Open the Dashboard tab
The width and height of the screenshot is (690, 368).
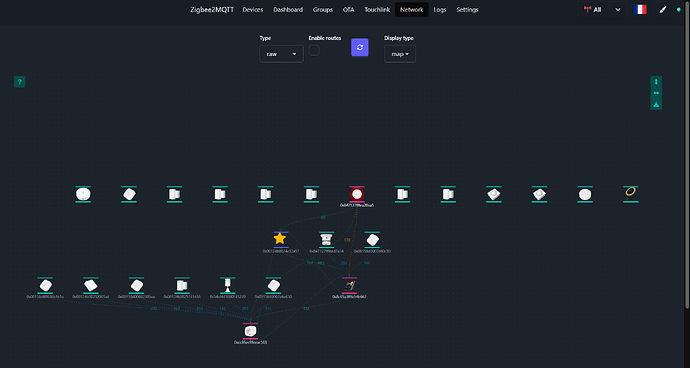(288, 10)
